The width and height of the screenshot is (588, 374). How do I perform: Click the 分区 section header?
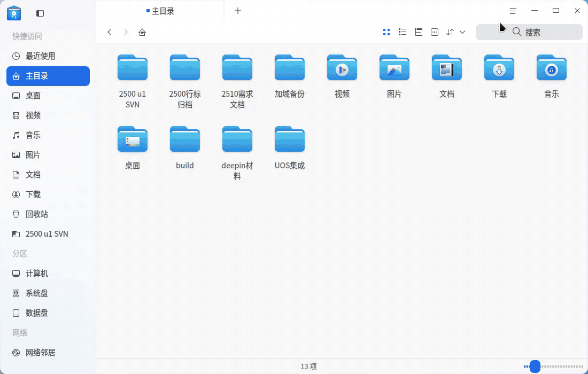tap(19, 254)
